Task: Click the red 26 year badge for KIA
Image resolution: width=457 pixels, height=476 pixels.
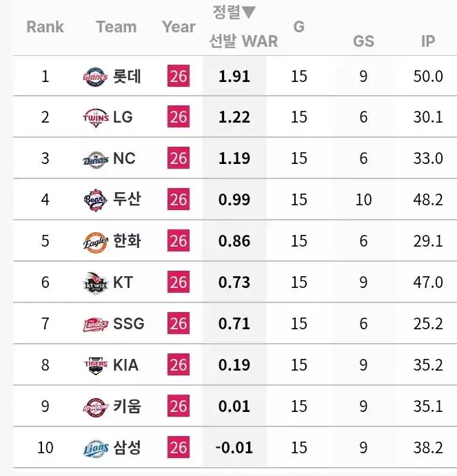Action: [x=178, y=365]
